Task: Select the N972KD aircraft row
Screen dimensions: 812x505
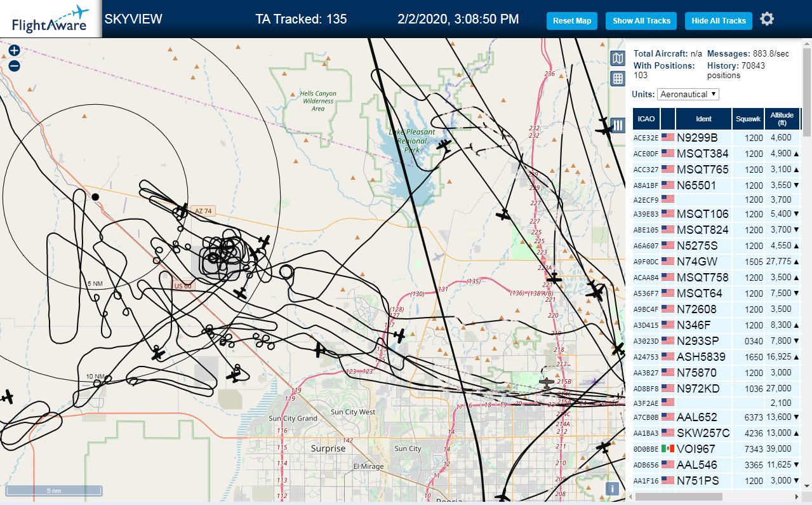Action: [x=717, y=389]
